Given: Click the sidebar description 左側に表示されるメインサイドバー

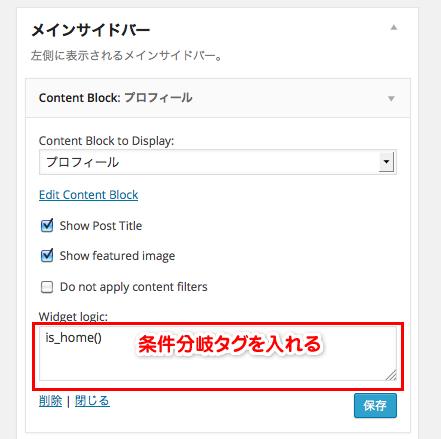Looking at the screenshot, I should click(127, 55).
